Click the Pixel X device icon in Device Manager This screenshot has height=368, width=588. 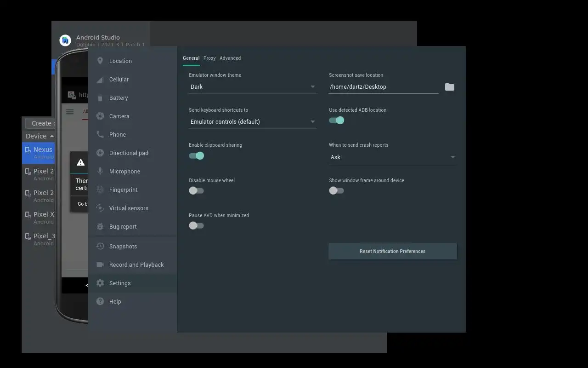pos(28,214)
